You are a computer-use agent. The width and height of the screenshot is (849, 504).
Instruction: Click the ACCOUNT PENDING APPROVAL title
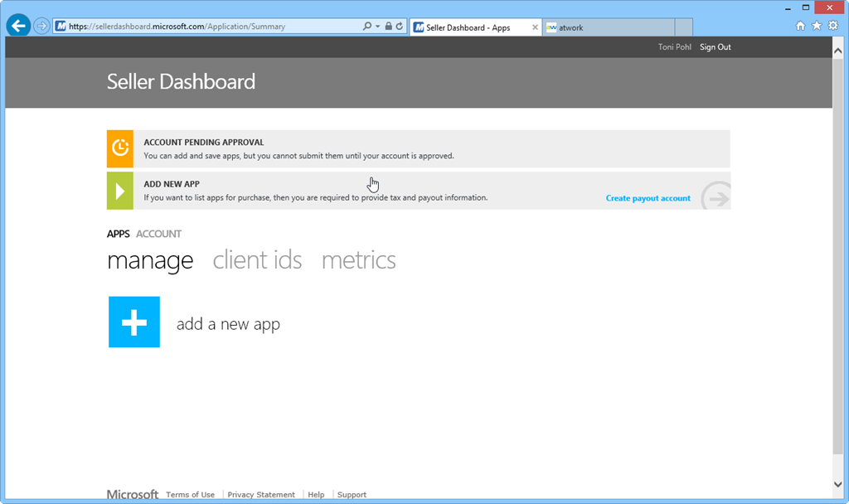tap(204, 143)
